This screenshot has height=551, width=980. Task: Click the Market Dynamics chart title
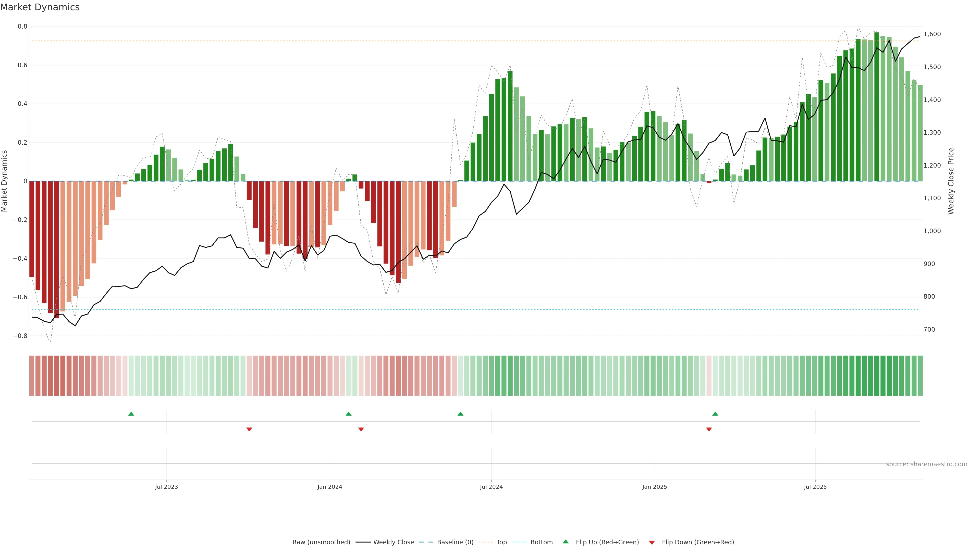[x=40, y=7]
